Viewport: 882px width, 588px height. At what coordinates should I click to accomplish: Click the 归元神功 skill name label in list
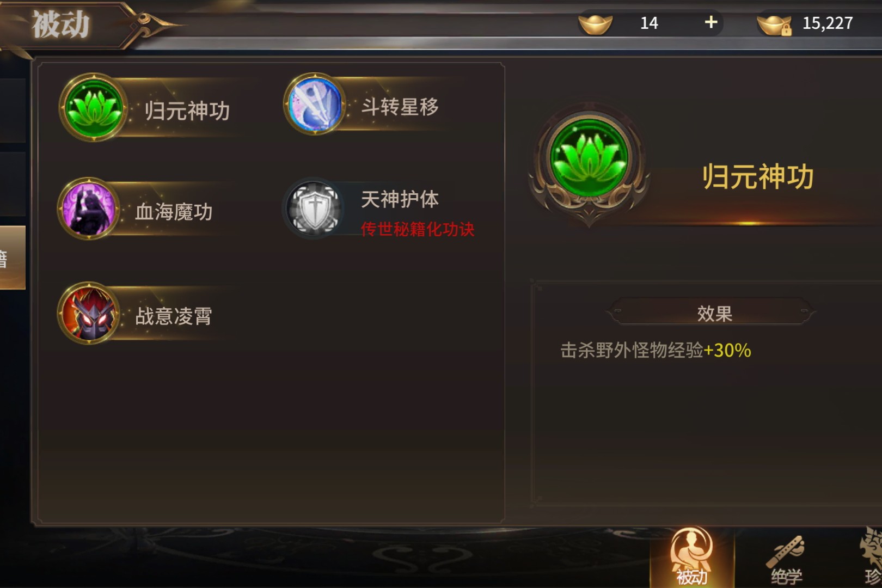pos(187,111)
